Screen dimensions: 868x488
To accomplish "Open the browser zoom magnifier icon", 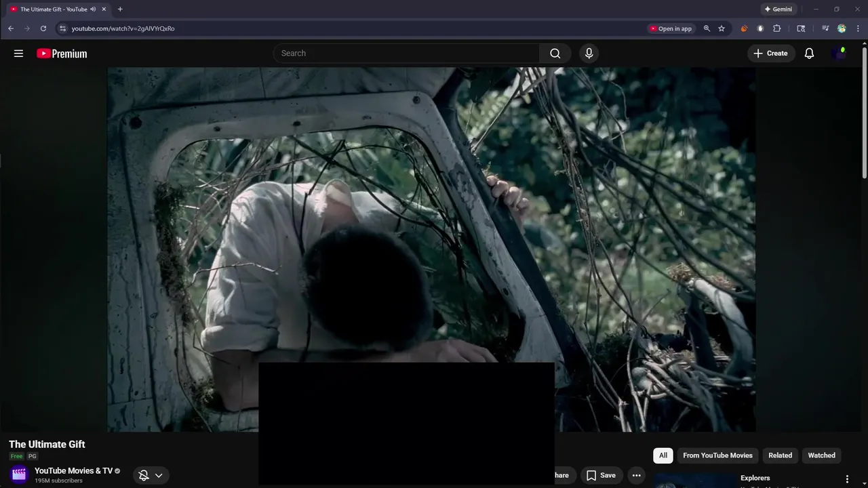I will [707, 28].
